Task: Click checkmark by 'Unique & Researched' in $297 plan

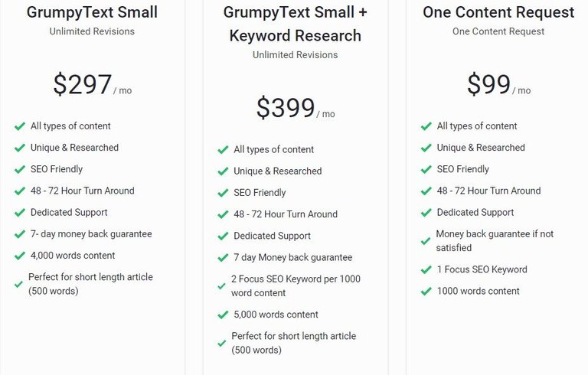Action: click(19, 148)
